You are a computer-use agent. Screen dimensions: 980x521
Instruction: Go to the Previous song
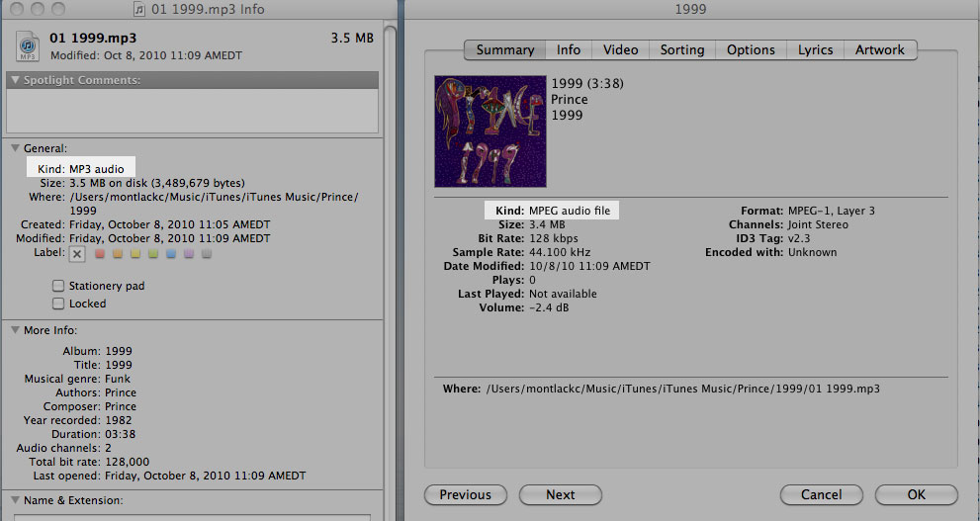pos(466,494)
